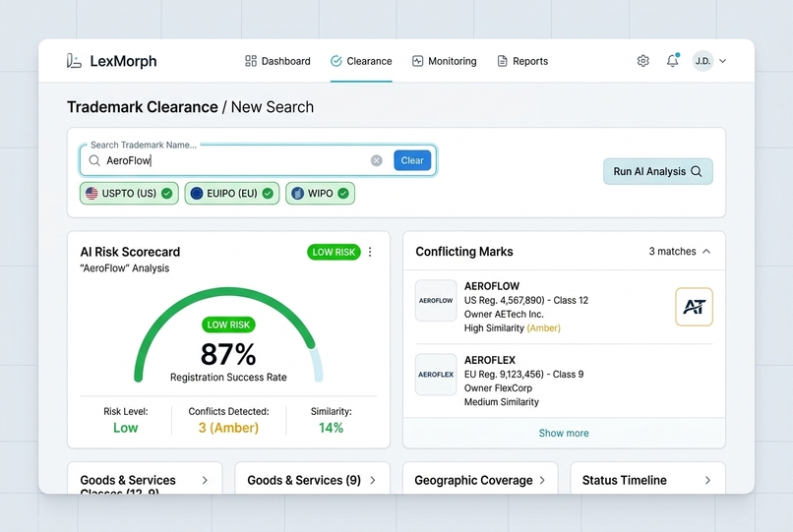Click Owner AETech Inc. text
Viewport: 793px width, 532px height.
click(x=504, y=314)
